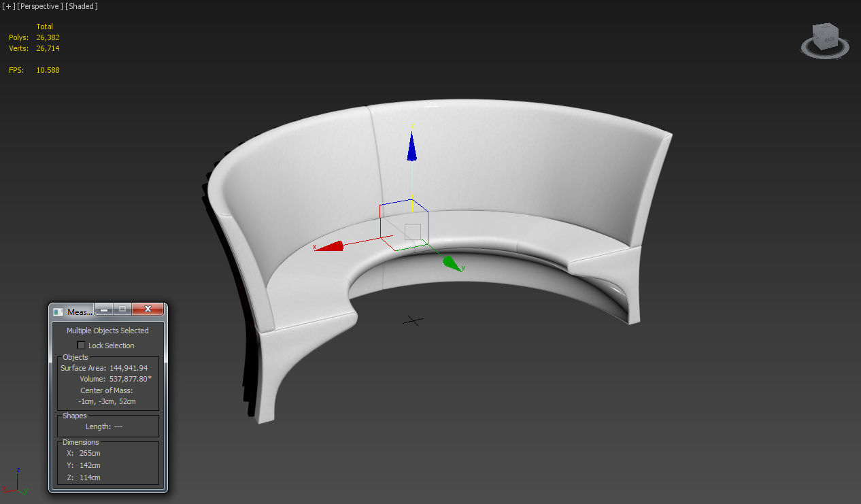Viewport: 861px width, 504px height.
Task: Click the Measure dialog title bar icon
Action: 58,312
